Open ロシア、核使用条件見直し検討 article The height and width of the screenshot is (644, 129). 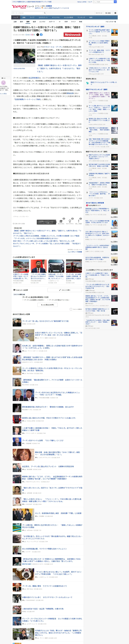(58, 513)
